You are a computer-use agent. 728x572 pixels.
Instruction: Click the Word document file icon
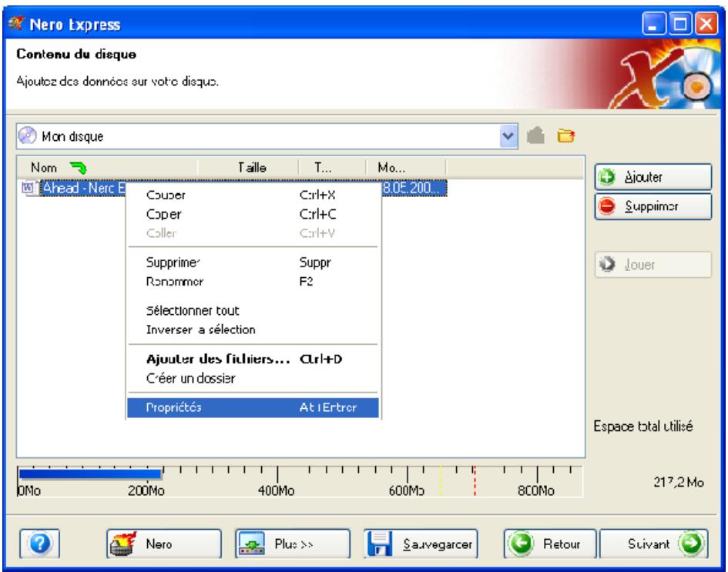point(30,188)
